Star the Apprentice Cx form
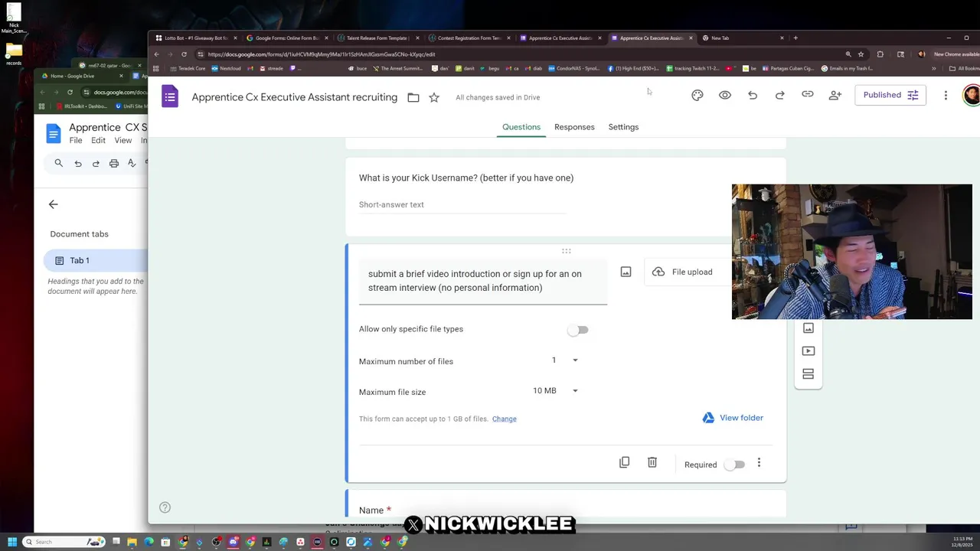The width and height of the screenshot is (980, 551). pyautogui.click(x=434, y=97)
